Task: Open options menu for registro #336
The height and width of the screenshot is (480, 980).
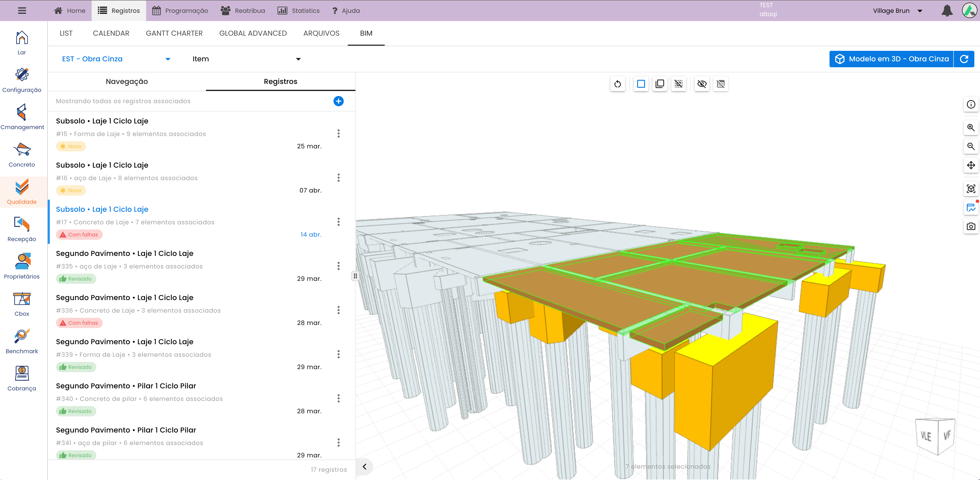Action: [338, 310]
